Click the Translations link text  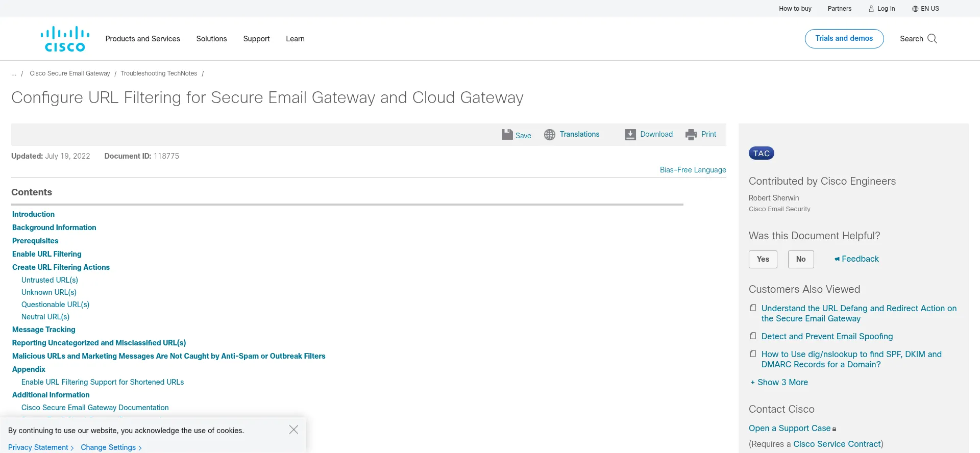(x=579, y=134)
